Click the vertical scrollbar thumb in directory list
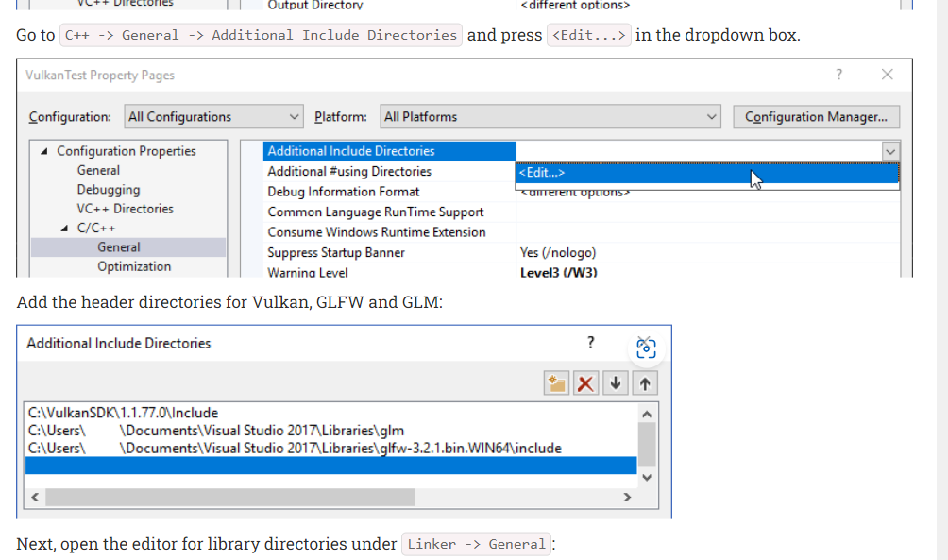The image size is (948, 560). 647,445
